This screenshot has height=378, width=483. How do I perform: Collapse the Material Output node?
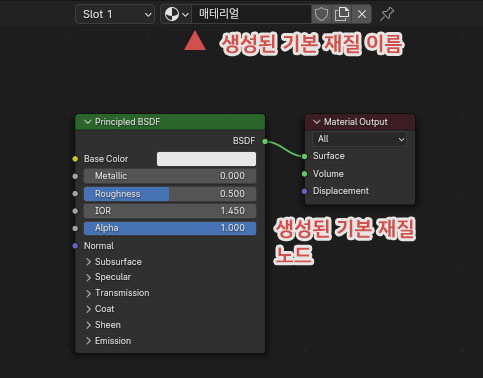[x=317, y=122]
